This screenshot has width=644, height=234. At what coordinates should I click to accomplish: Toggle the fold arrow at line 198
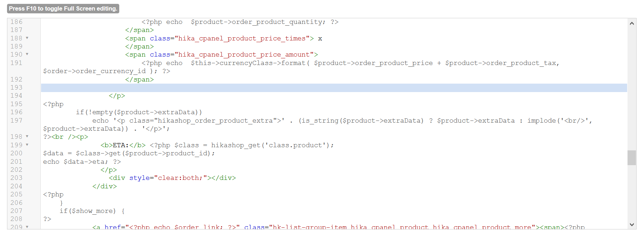click(27, 136)
